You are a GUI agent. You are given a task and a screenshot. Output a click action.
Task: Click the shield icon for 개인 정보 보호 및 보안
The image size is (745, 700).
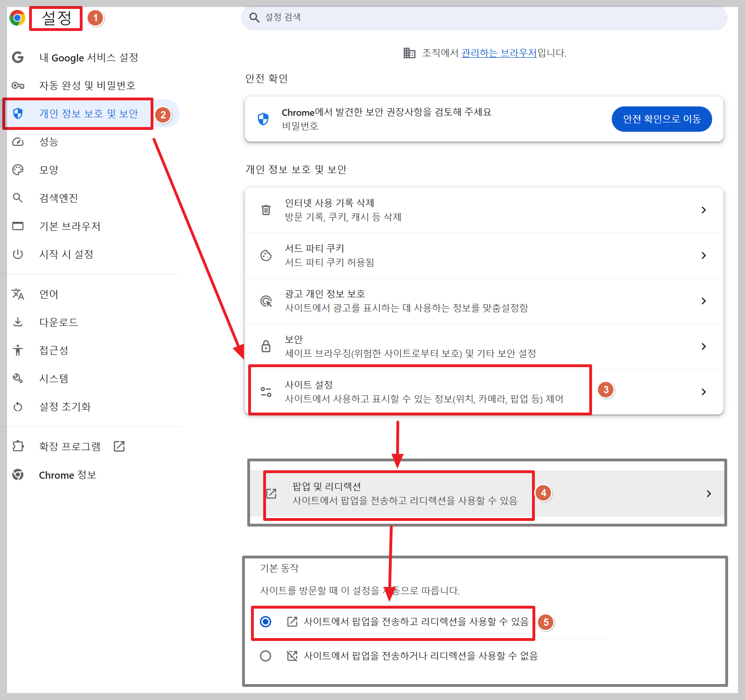pos(18,113)
